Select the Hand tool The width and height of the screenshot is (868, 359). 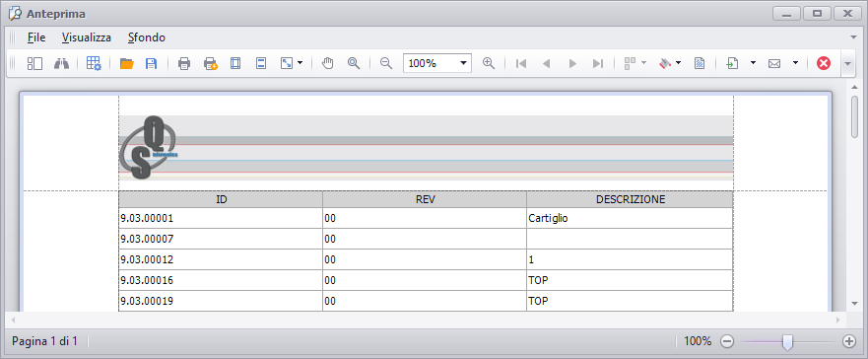tap(328, 64)
